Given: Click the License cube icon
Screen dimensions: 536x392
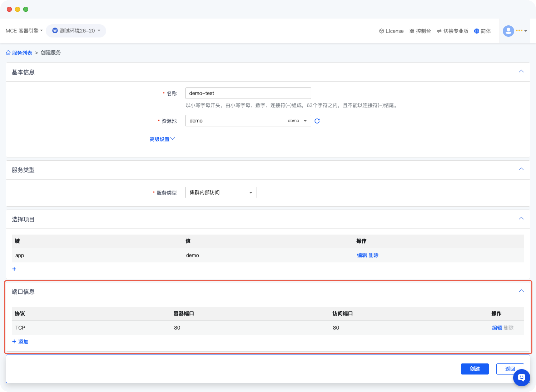Looking at the screenshot, I should coord(381,31).
